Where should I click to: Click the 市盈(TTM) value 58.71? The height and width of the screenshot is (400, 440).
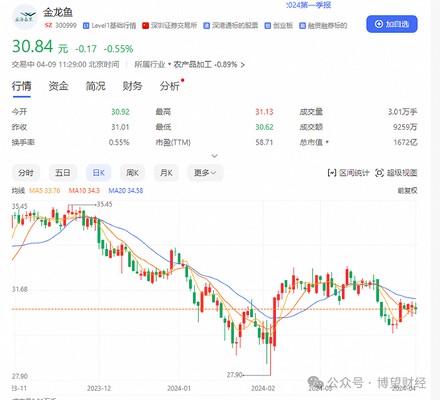point(264,142)
